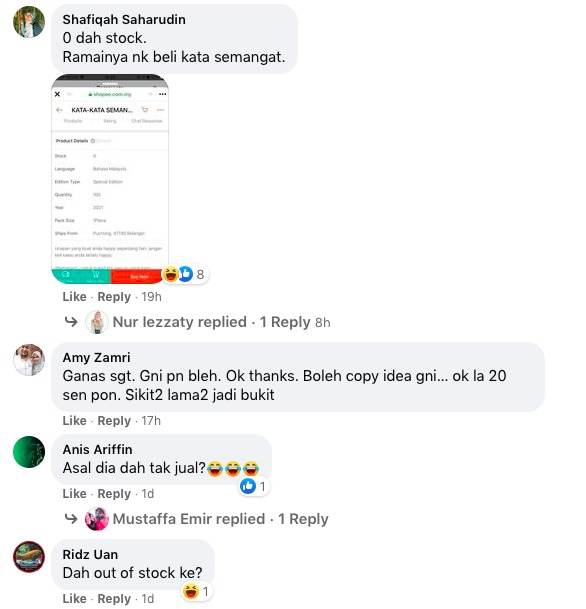This screenshot has height=609, width=586.
Task: Open Anis Ariffin's green profile avatar
Action: [x=29, y=452]
